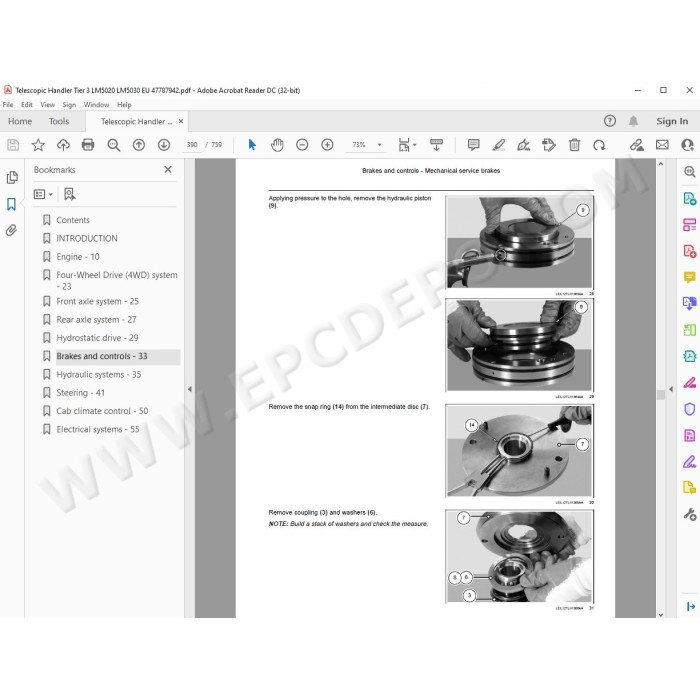Rotate the view with the rotate icon
The height and width of the screenshot is (700, 700).
click(599, 145)
